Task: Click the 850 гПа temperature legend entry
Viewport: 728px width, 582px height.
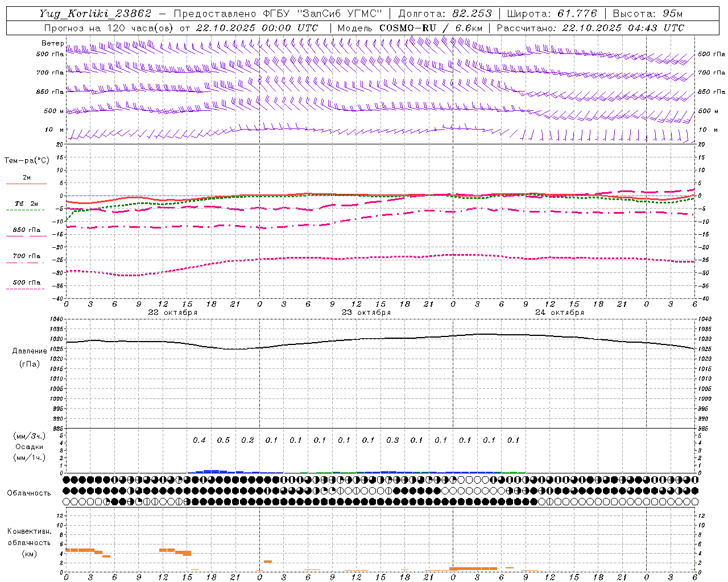Action: [x=27, y=230]
